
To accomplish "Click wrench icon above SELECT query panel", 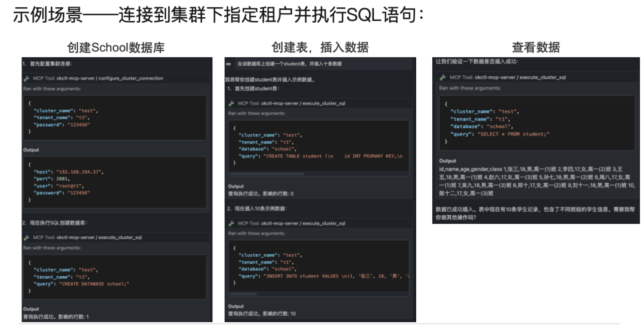I will [442, 78].
